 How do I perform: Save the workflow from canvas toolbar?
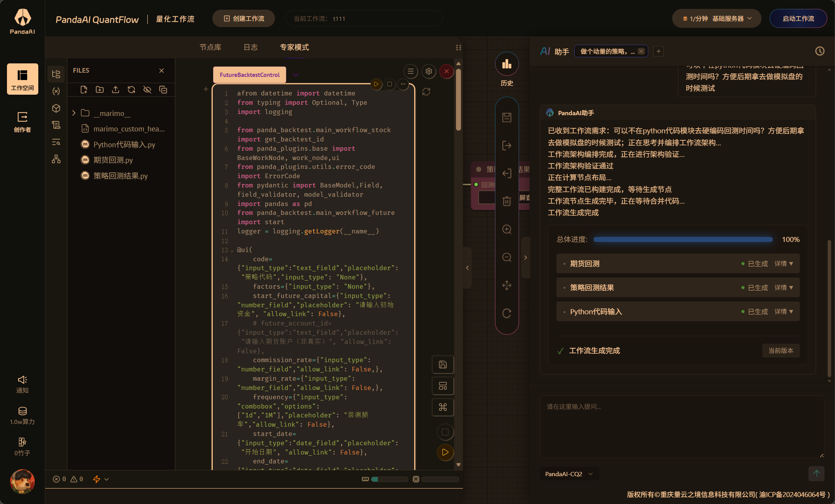[x=507, y=117]
